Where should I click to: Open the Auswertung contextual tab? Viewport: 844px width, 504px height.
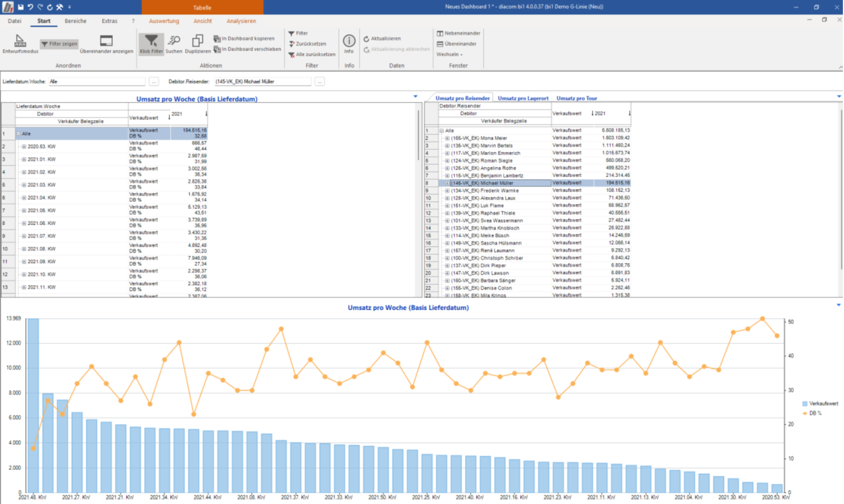coord(164,21)
